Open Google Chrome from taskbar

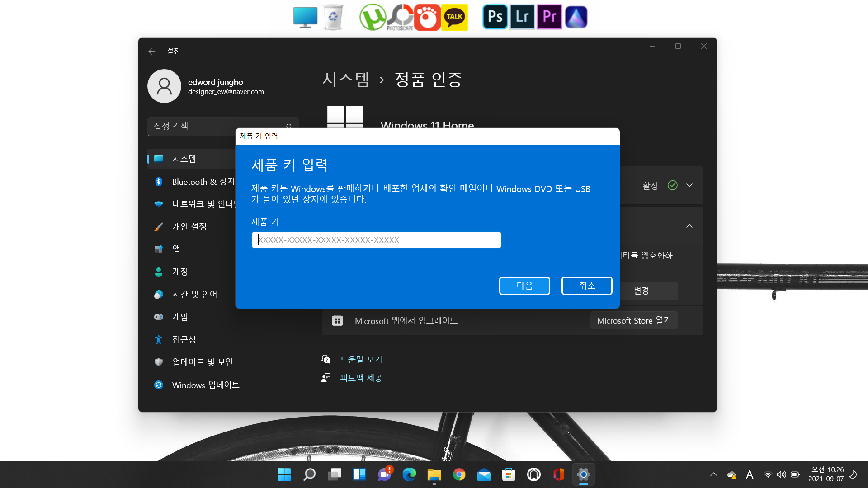[x=459, y=474]
